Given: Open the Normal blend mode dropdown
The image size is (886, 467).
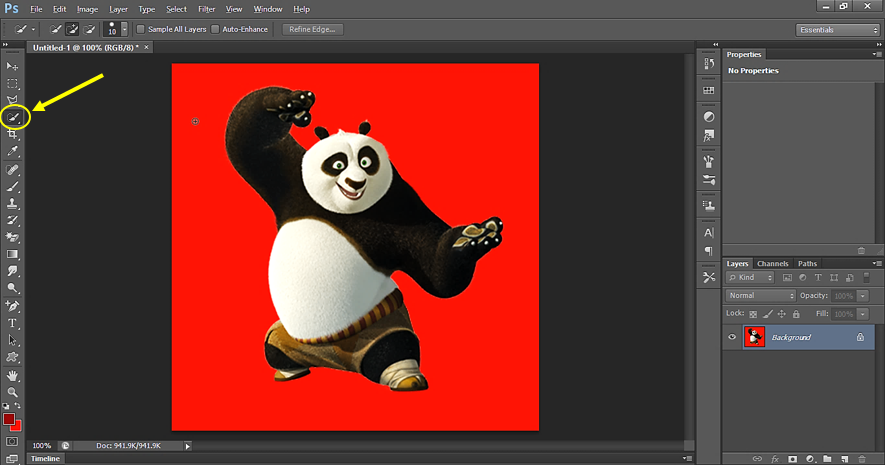Looking at the screenshot, I should (x=761, y=296).
